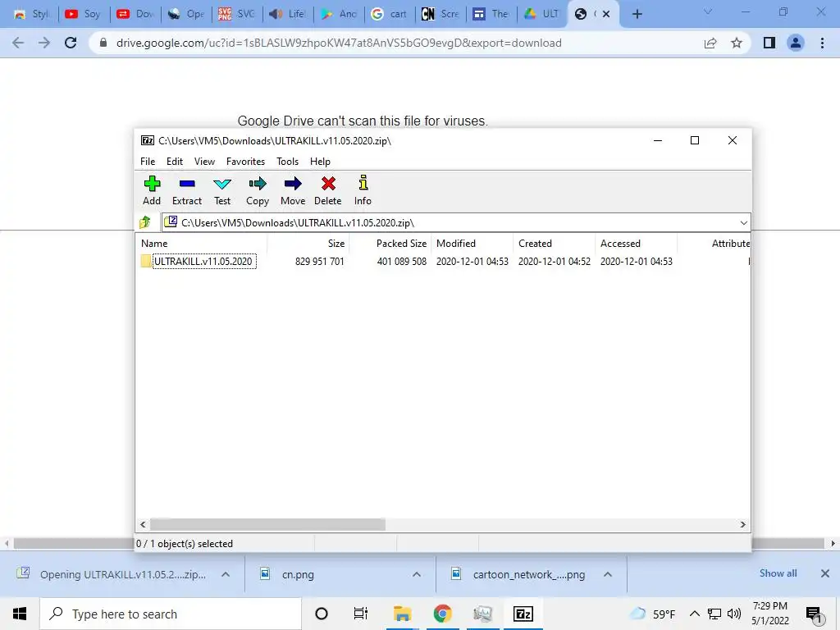Sort by Modified column header
Image resolution: width=840 pixels, height=630 pixels.
(x=472, y=243)
